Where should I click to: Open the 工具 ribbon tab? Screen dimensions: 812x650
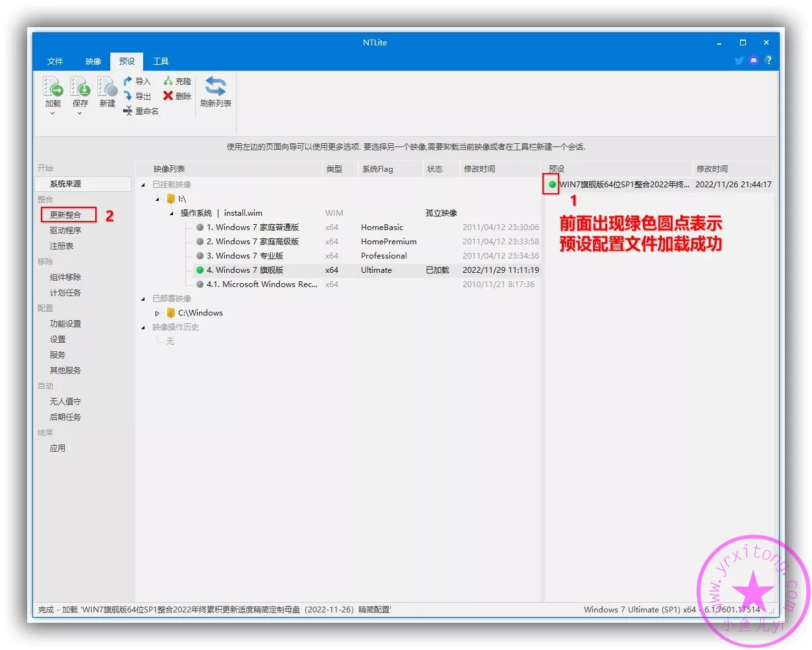(161, 62)
